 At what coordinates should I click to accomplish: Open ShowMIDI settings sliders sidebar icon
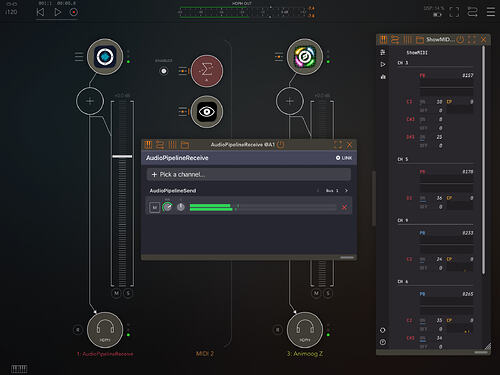[383, 52]
